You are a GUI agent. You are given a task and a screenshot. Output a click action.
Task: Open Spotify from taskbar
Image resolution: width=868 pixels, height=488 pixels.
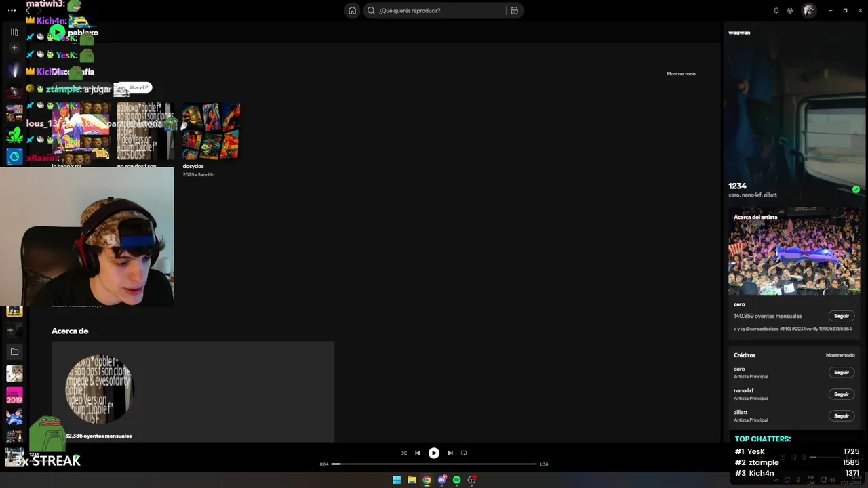456,480
